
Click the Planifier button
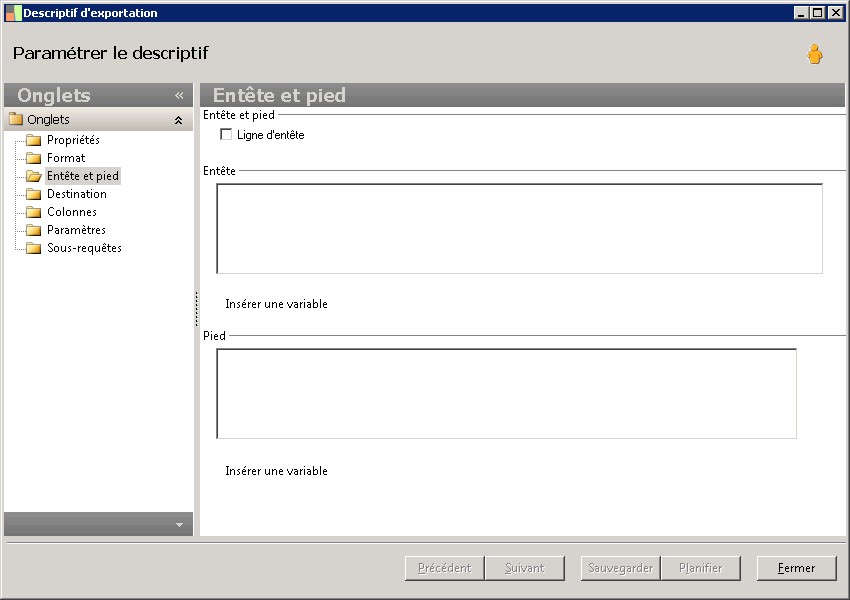coord(700,568)
